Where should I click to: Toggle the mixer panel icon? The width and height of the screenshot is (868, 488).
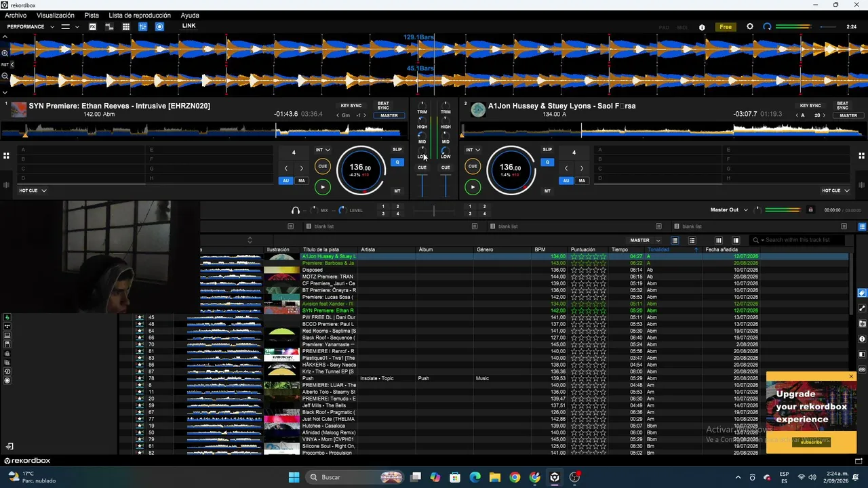coord(142,26)
